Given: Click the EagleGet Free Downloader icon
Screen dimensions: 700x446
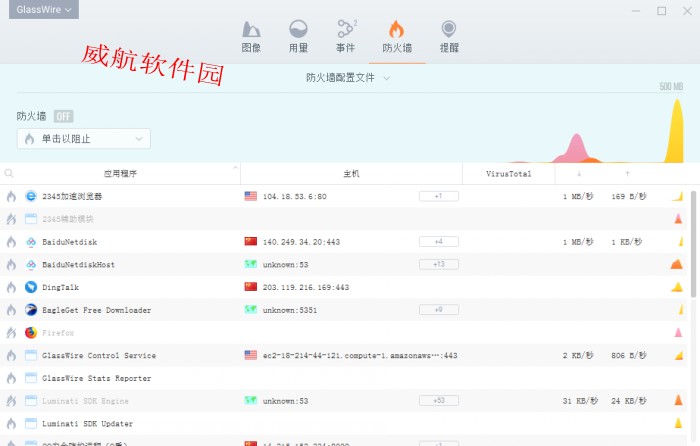Looking at the screenshot, I should (31, 310).
